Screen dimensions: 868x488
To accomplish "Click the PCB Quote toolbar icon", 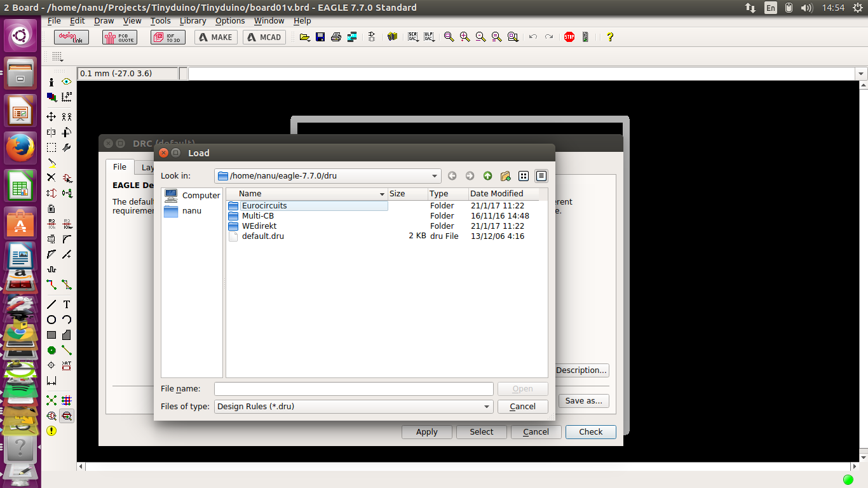I will [x=119, y=37].
